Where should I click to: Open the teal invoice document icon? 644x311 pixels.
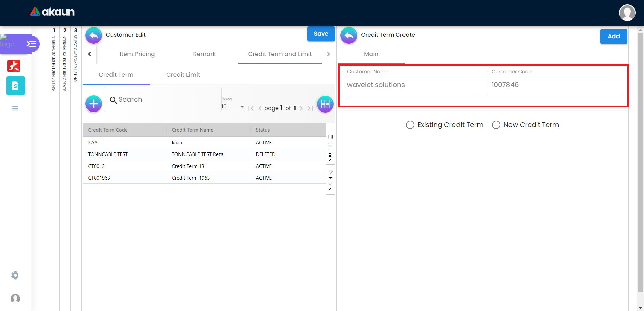pos(15,86)
